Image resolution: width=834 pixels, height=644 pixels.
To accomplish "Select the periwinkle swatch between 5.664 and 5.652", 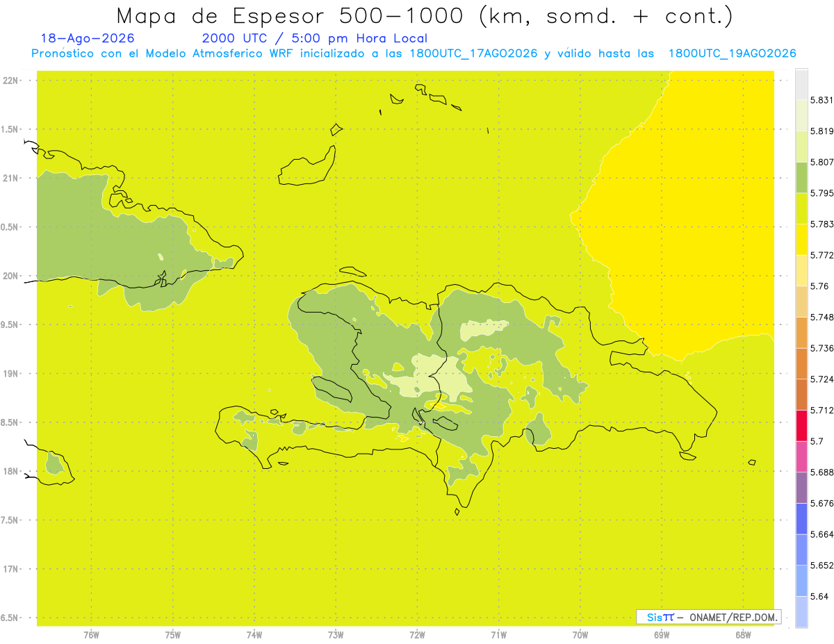I will (801, 550).
